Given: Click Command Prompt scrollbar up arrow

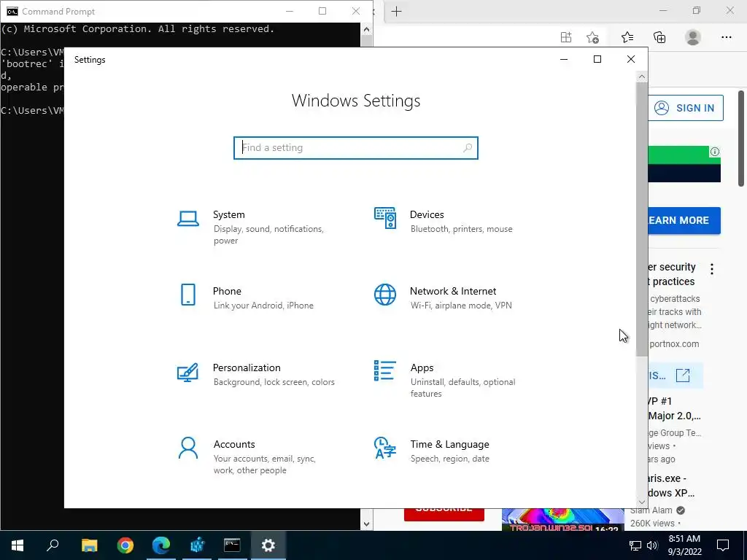Looking at the screenshot, I should tap(366, 29).
